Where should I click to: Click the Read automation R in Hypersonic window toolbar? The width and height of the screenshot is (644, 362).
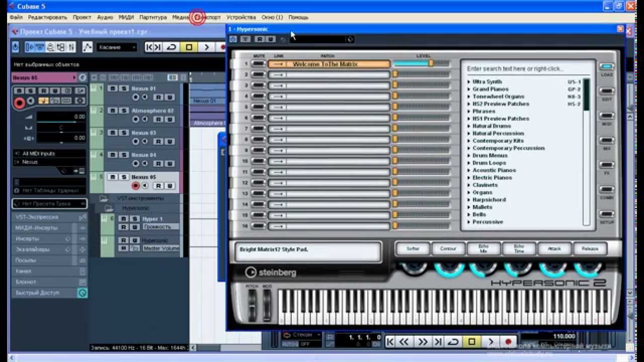(x=260, y=39)
